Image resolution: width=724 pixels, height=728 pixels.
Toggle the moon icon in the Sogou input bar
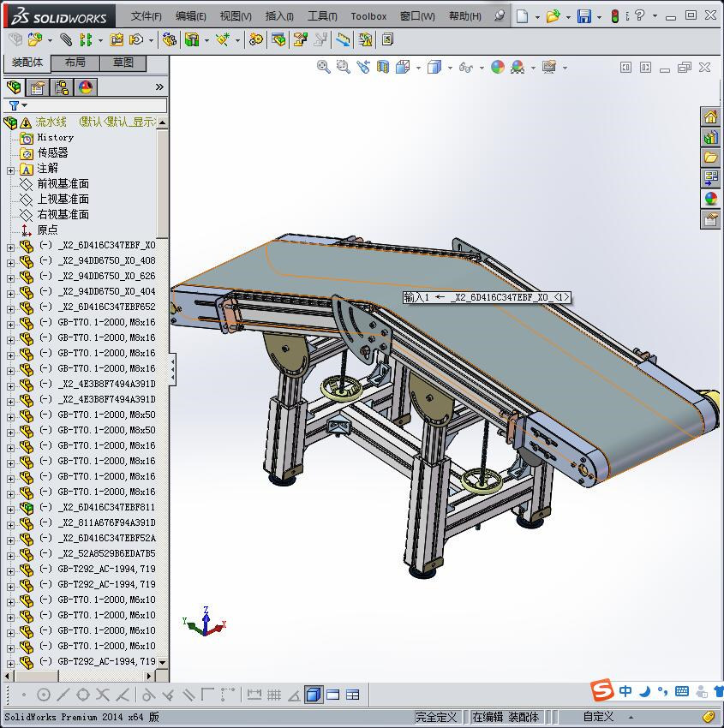644,691
